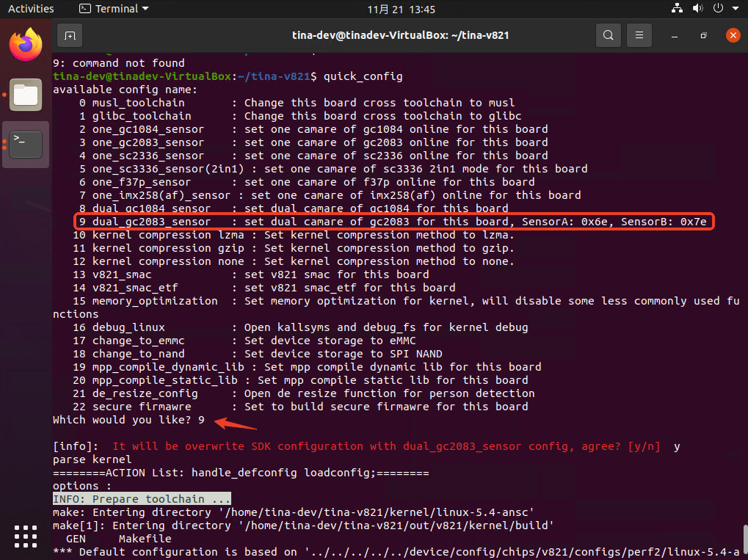Open a new terminal tab

tap(70, 35)
